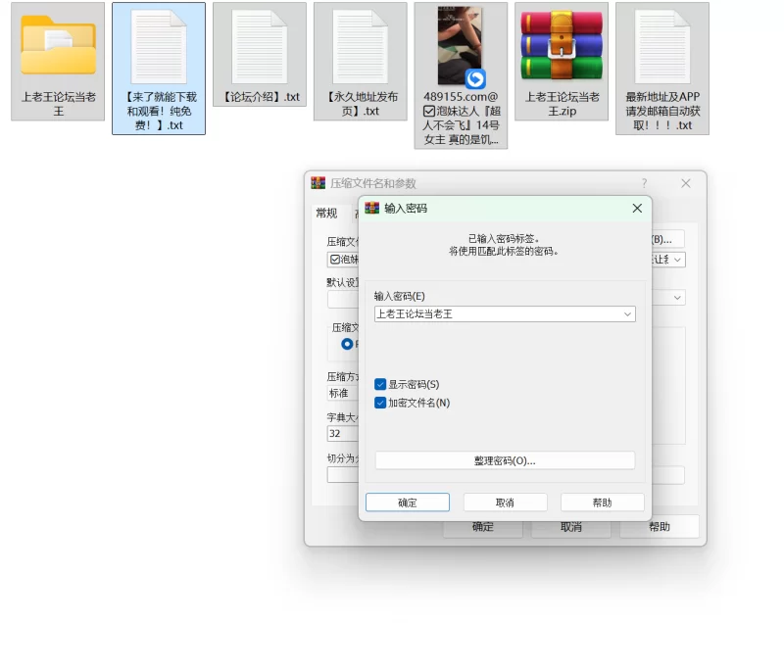Image resolution: width=784 pixels, height=672 pixels.
Task: Expand the 输入密码 combo box dropdown arrow
Action: [x=627, y=314]
